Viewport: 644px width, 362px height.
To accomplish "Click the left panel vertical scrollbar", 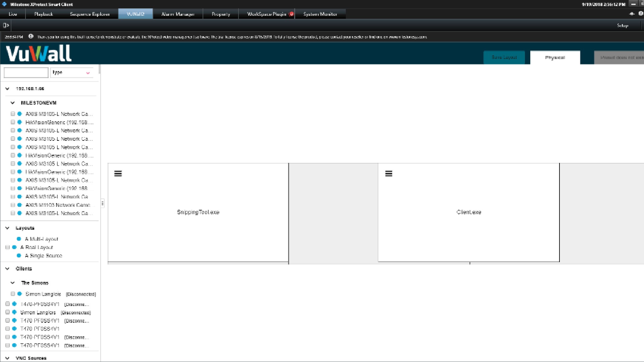I will click(99, 69).
